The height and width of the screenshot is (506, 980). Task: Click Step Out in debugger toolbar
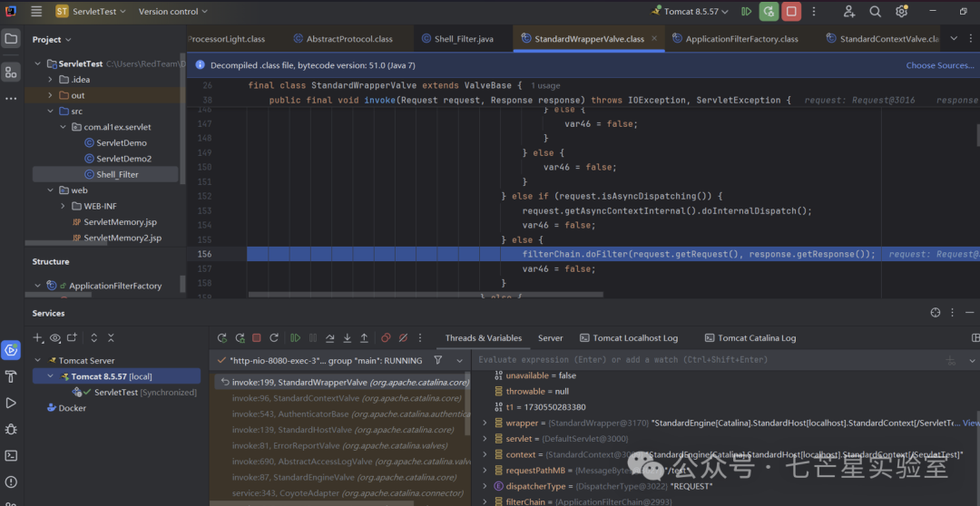365,338
